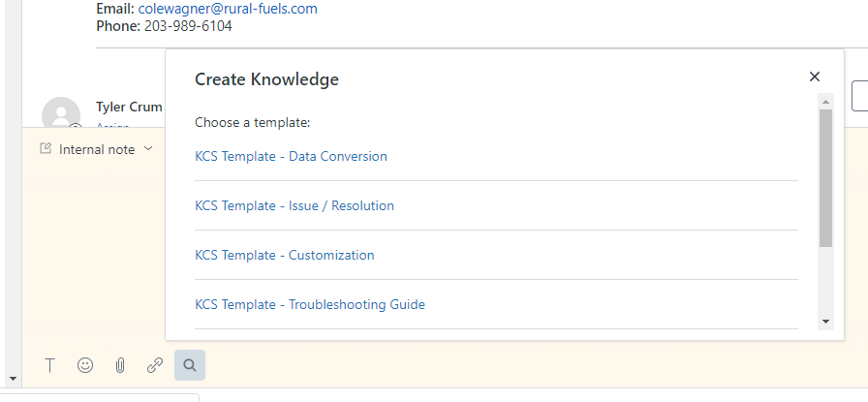The height and width of the screenshot is (402, 868).
Task: Click the Create Knowledge heading
Action: (266, 79)
